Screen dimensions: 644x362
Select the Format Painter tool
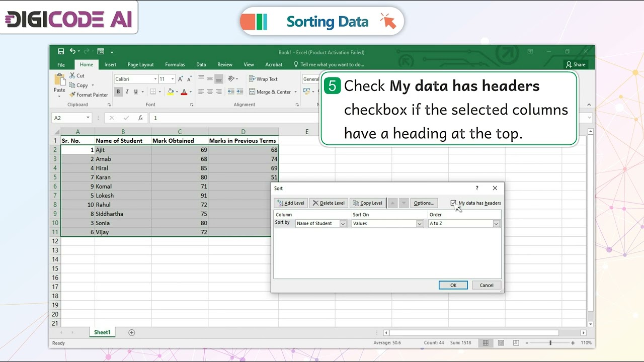pos(89,95)
